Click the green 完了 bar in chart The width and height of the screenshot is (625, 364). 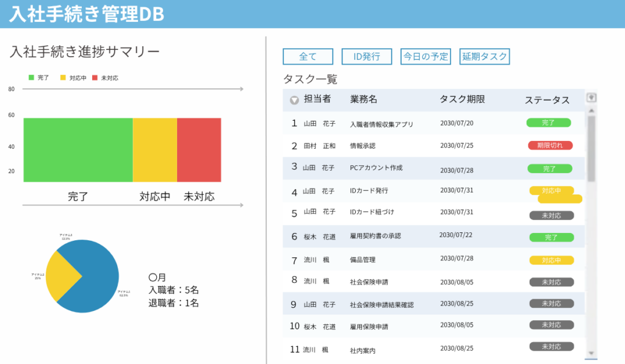click(78, 150)
